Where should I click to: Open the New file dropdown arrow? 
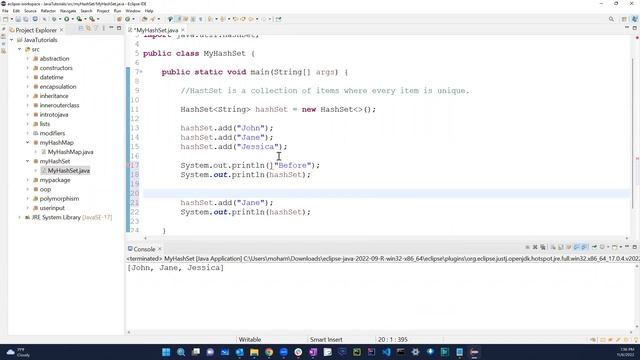[x=12, y=19]
